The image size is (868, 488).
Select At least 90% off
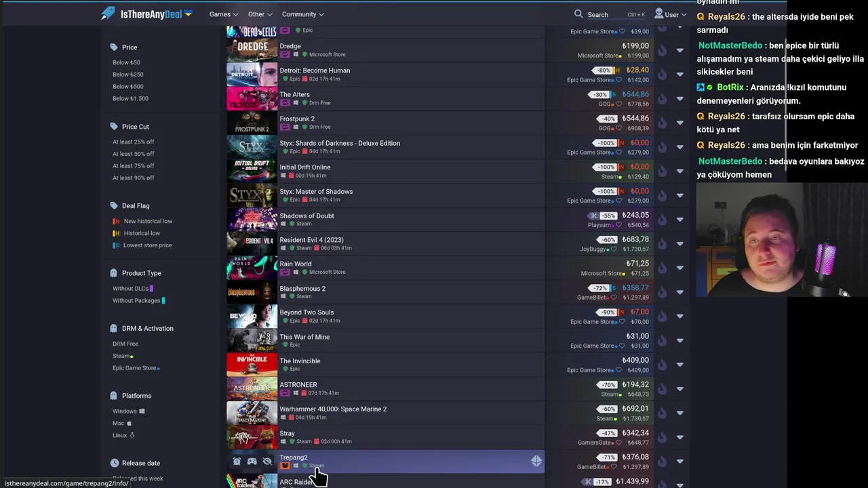[134, 178]
